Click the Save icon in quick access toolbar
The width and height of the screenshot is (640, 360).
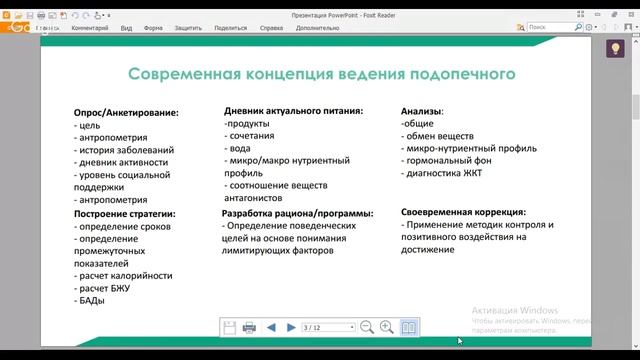pos(30,16)
